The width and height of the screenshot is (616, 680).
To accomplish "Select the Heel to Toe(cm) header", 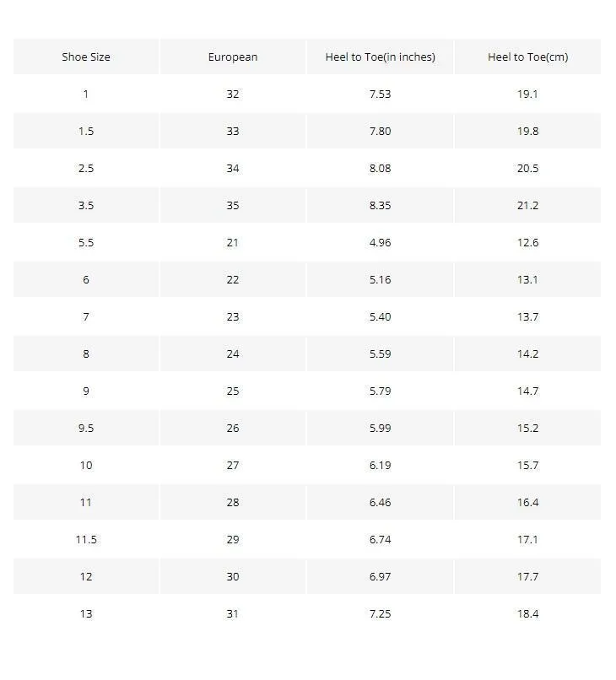I will coord(528,57).
